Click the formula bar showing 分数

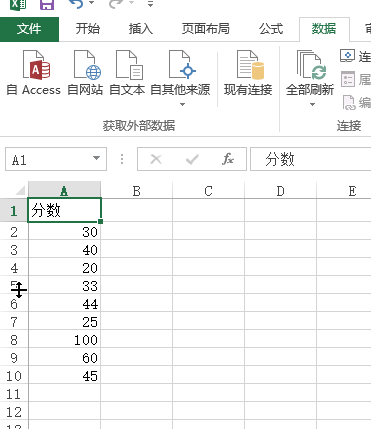(x=310, y=159)
